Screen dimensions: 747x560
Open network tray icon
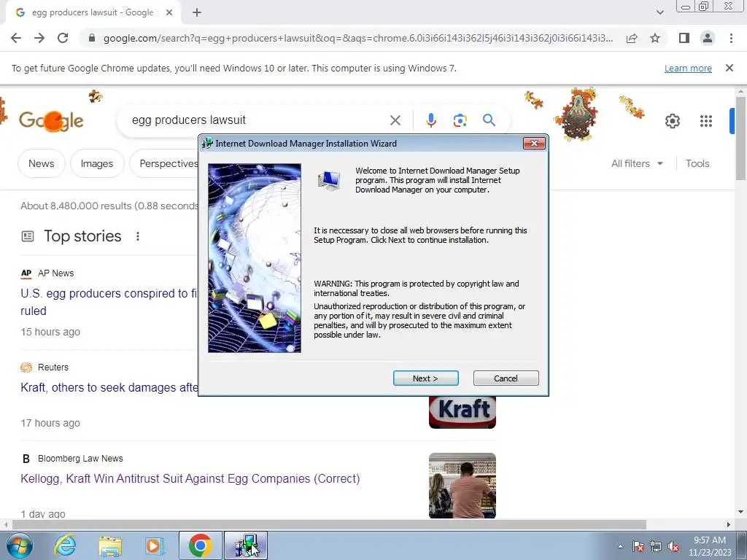(x=656, y=546)
